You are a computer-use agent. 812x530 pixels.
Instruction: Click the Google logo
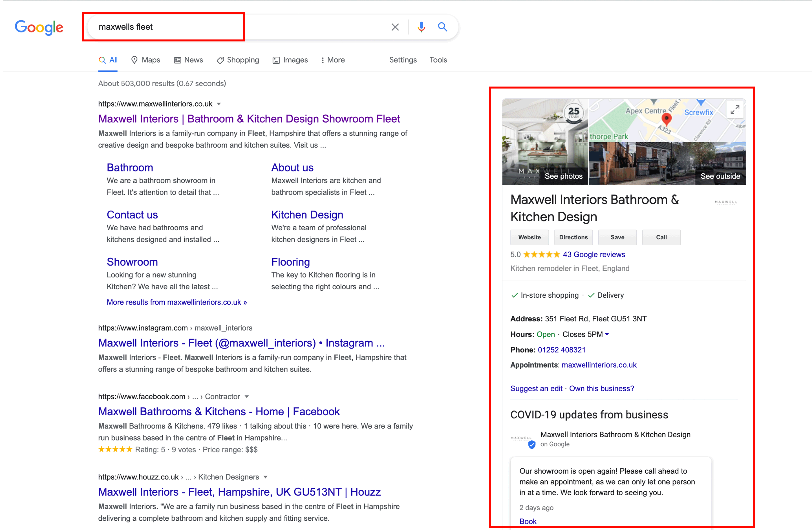tap(39, 28)
